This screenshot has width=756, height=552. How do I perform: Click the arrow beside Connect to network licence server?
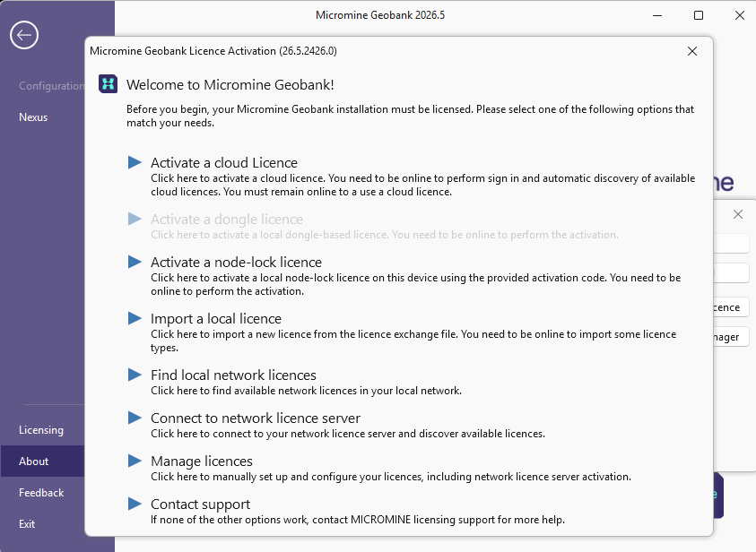click(135, 418)
